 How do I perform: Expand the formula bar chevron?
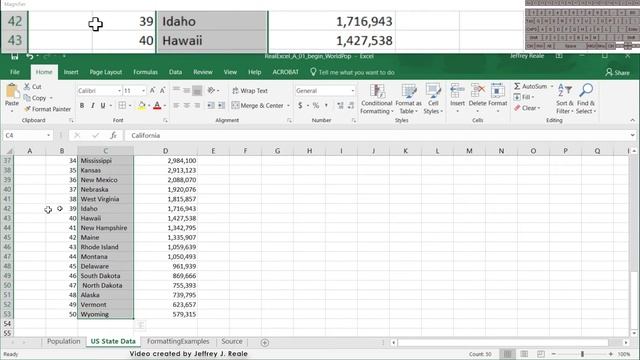[x=632, y=136]
